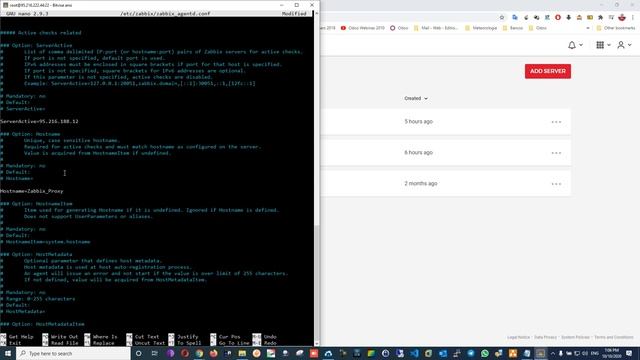Image resolution: width=640 pixels, height=360 pixels.
Task: Expand the chevron beside the user icon
Action: (x=629, y=45)
